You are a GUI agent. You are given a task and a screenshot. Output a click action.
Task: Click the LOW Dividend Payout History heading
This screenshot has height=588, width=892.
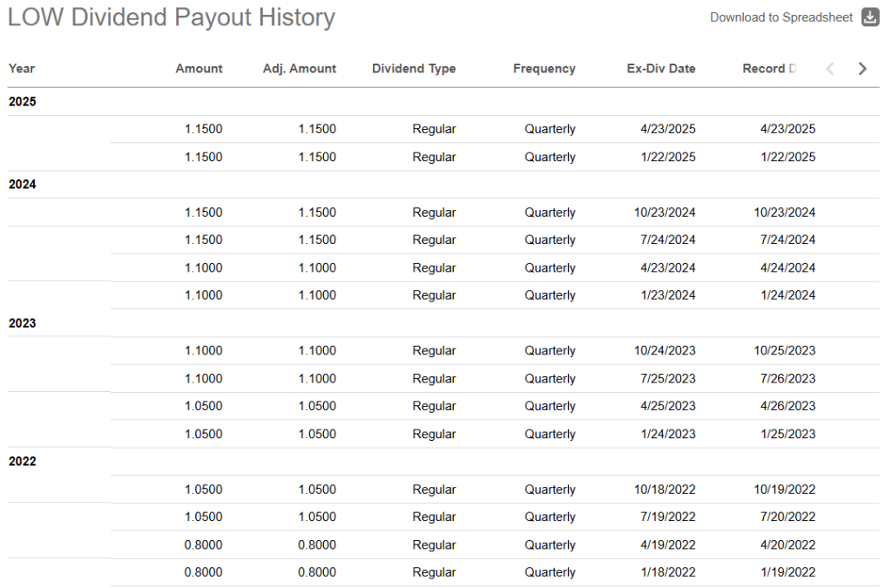tap(172, 17)
